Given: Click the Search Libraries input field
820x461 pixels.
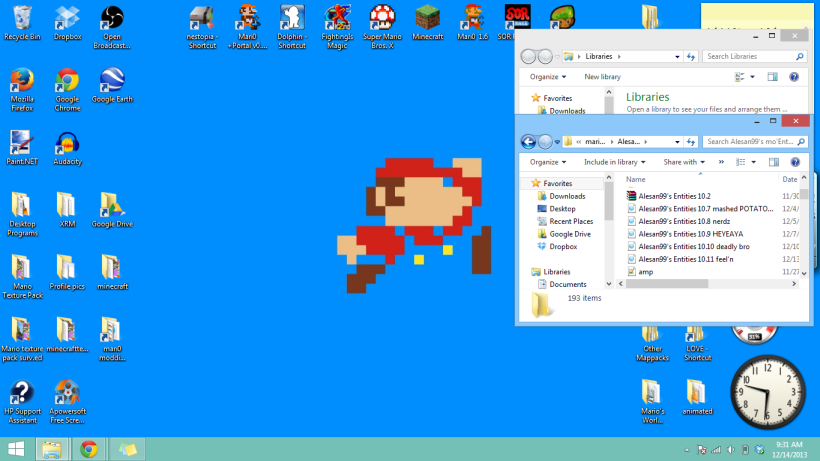Looking at the screenshot, I should [x=755, y=56].
